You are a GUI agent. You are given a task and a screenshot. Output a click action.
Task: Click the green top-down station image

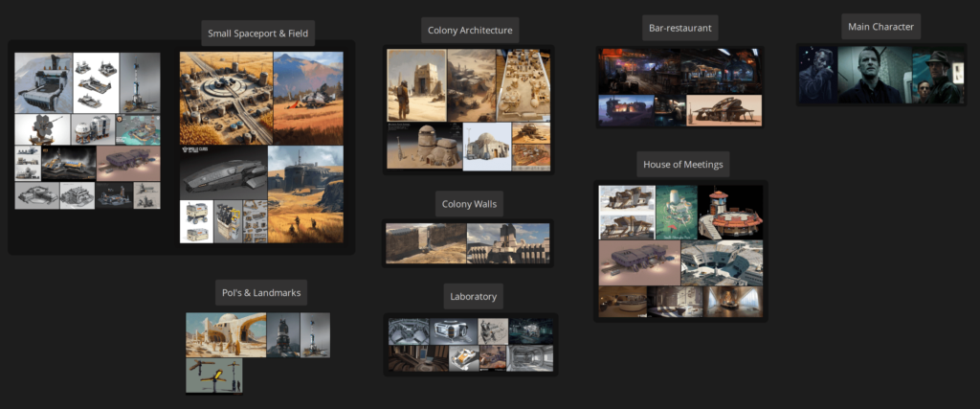coord(676,212)
